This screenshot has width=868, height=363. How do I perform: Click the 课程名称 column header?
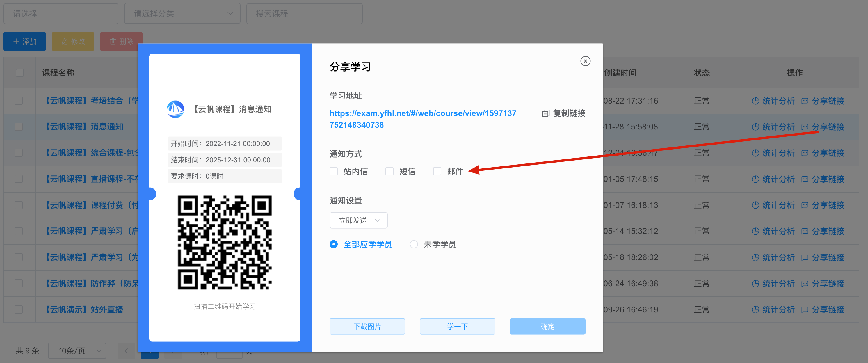coord(58,73)
